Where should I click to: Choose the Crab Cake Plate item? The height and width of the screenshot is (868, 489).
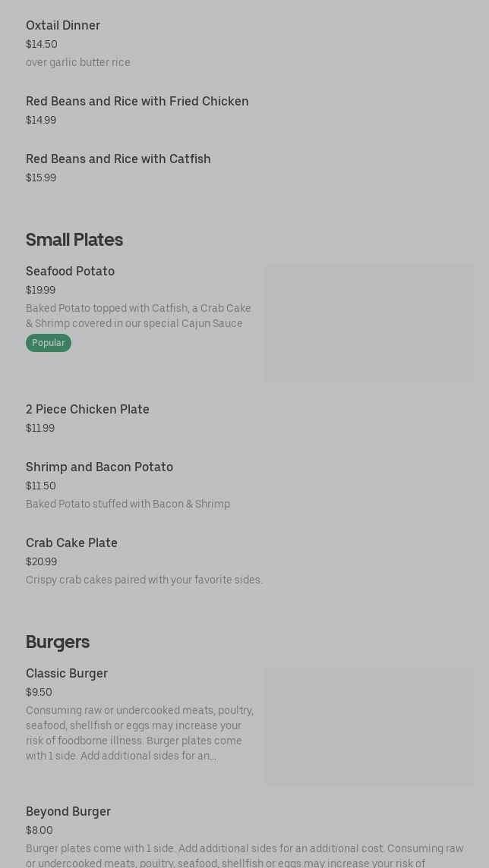tap(71, 543)
